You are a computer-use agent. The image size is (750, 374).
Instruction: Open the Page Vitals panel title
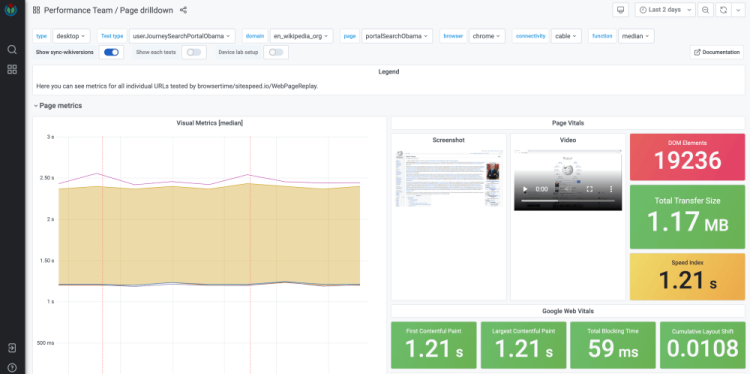pyautogui.click(x=568, y=123)
